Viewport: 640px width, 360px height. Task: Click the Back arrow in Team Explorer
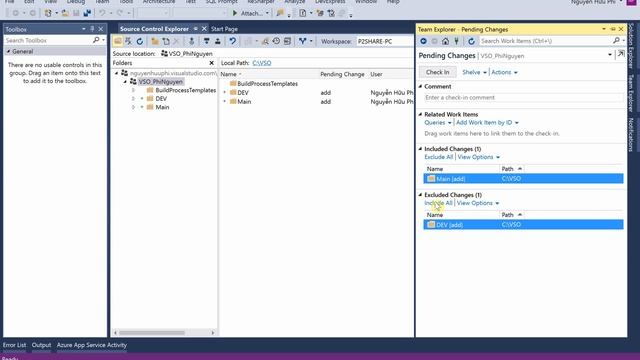pyautogui.click(x=423, y=41)
